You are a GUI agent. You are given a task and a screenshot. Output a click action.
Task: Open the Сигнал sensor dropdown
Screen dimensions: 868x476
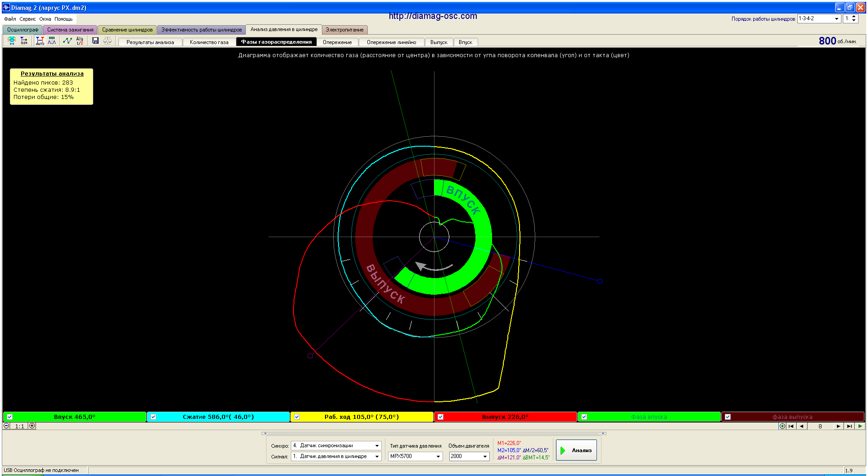(377, 456)
